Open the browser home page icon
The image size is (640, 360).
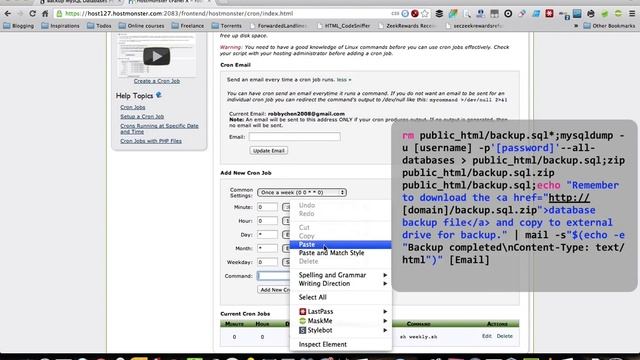(45, 13)
